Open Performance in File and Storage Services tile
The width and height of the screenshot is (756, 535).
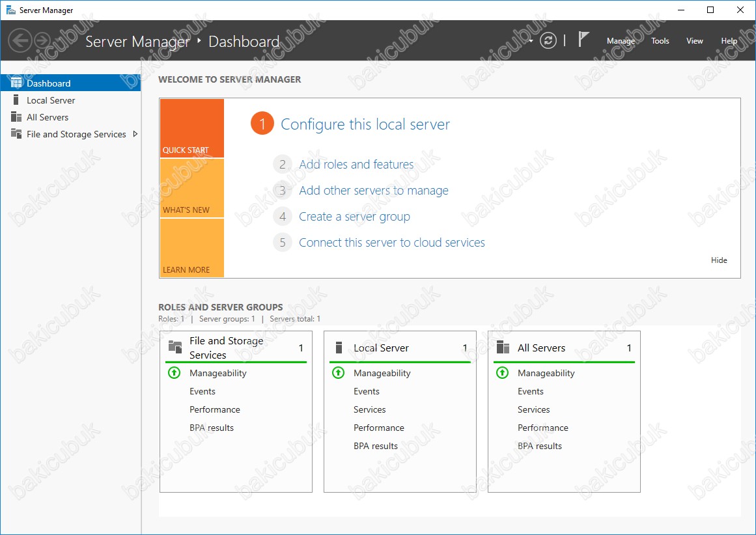(214, 409)
